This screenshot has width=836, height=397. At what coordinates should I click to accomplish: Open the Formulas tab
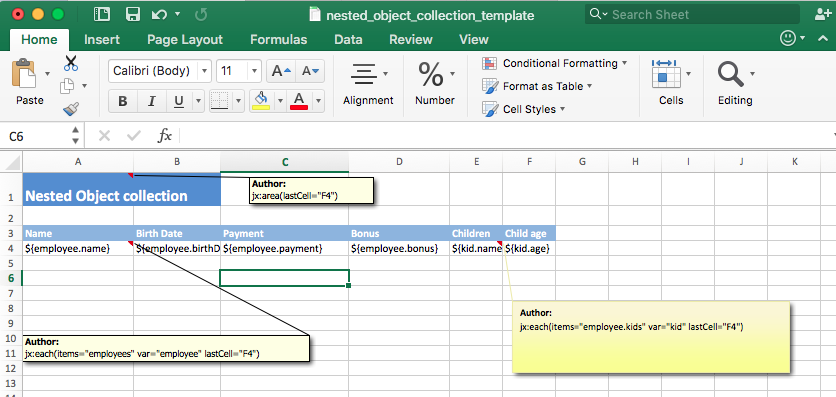click(278, 39)
